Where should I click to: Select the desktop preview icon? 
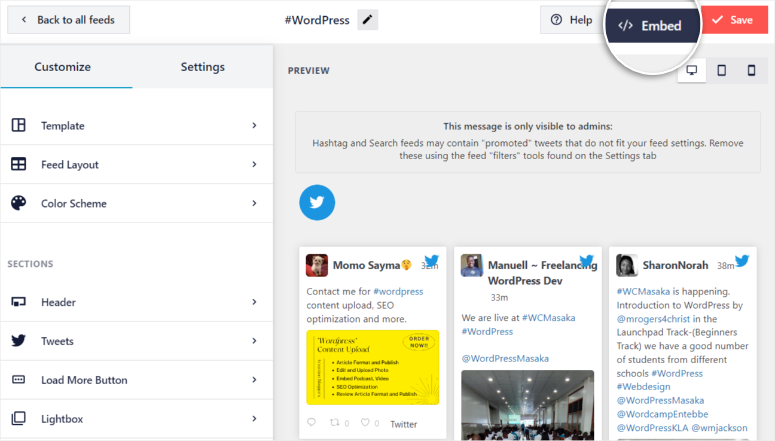pyautogui.click(x=692, y=70)
